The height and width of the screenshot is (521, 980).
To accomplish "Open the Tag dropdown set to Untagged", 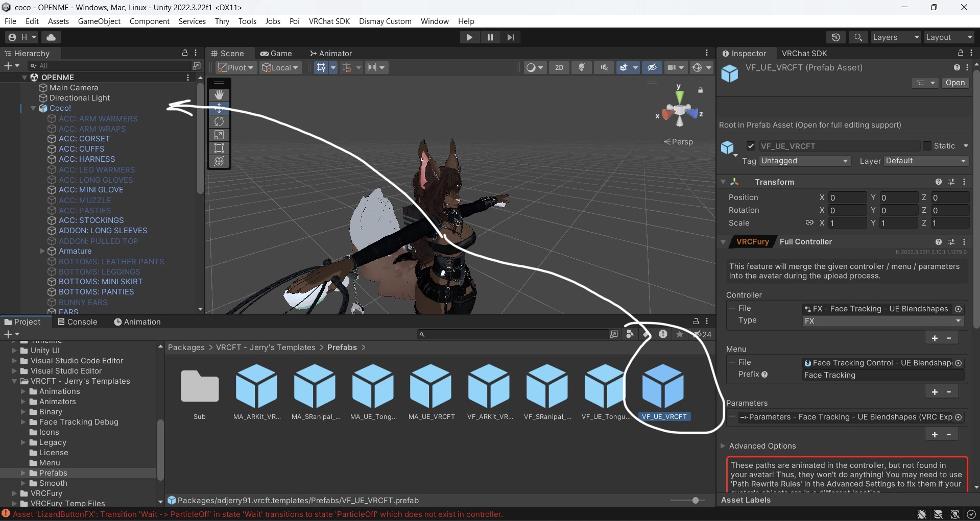I will coord(804,161).
